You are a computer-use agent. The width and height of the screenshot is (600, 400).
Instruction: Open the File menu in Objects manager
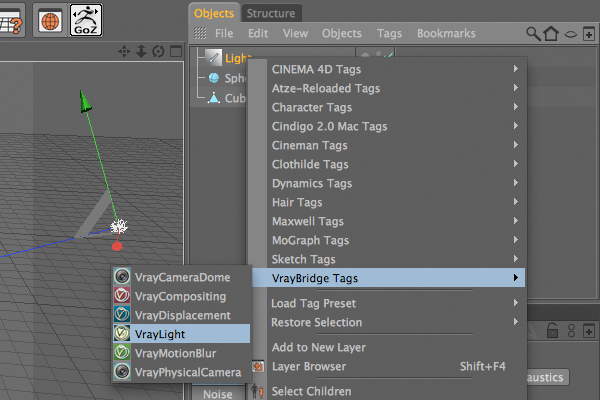pyautogui.click(x=224, y=34)
